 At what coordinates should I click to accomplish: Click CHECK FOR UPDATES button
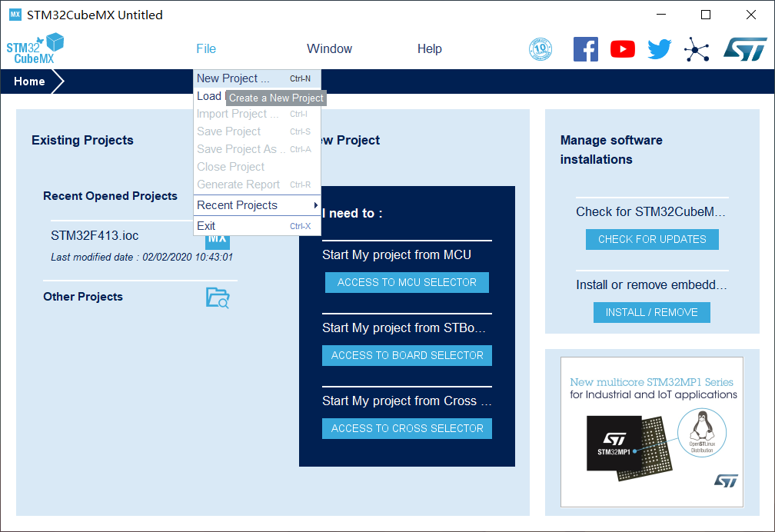pos(652,239)
